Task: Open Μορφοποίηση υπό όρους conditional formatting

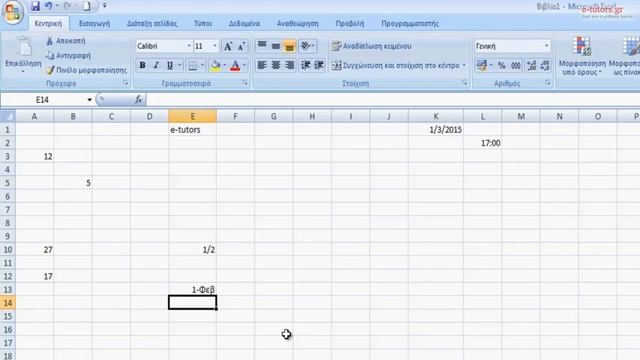Action: (582, 56)
